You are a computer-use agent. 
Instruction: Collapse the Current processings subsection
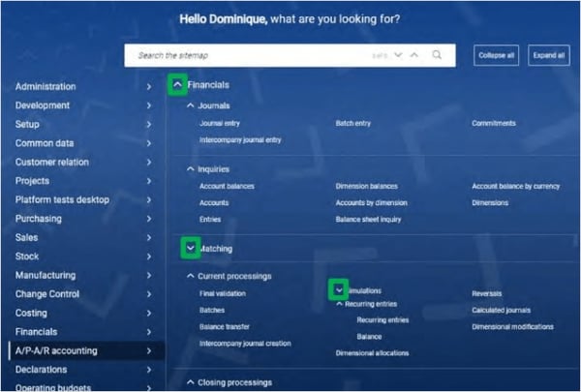tap(190, 276)
